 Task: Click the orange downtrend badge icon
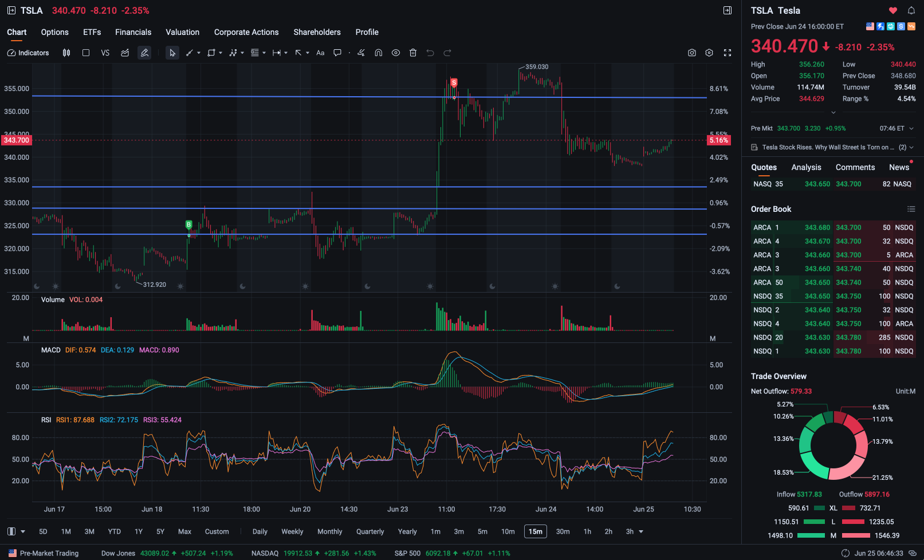click(911, 26)
